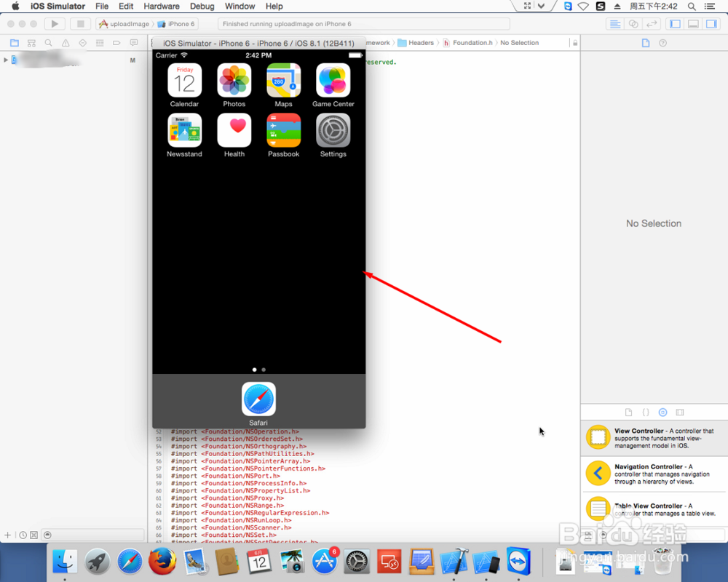Viewport: 728px width, 582px height.
Task: Launch Safari from the simulator dock
Action: coord(258,399)
